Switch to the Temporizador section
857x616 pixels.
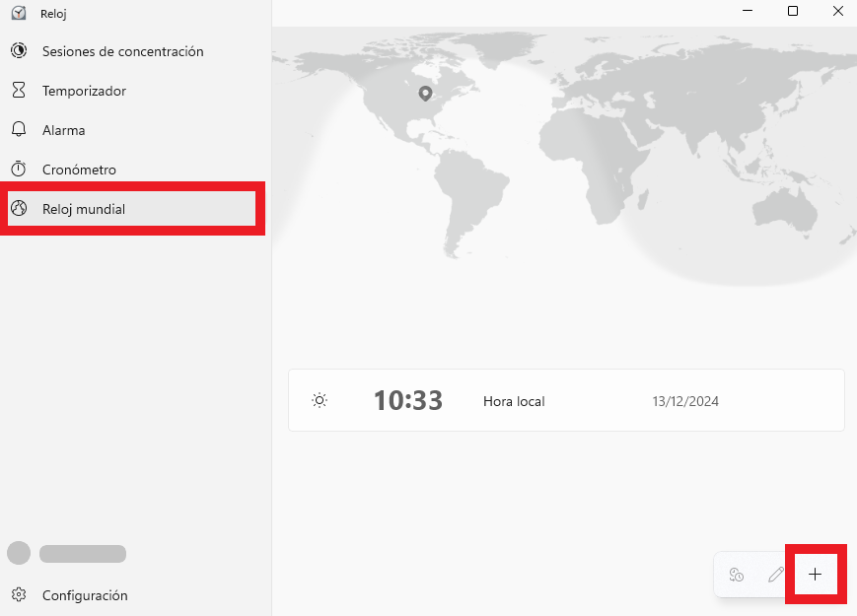coord(84,91)
